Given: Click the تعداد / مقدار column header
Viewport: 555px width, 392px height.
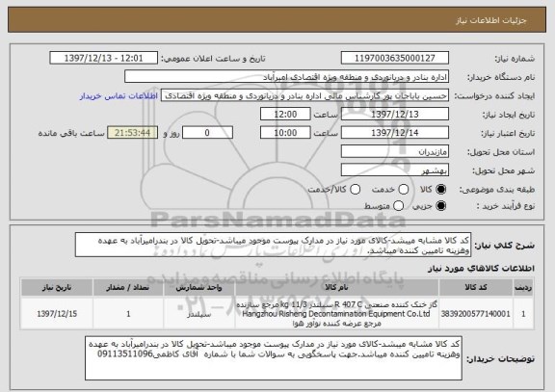Looking at the screenshot, I should click(x=128, y=287).
